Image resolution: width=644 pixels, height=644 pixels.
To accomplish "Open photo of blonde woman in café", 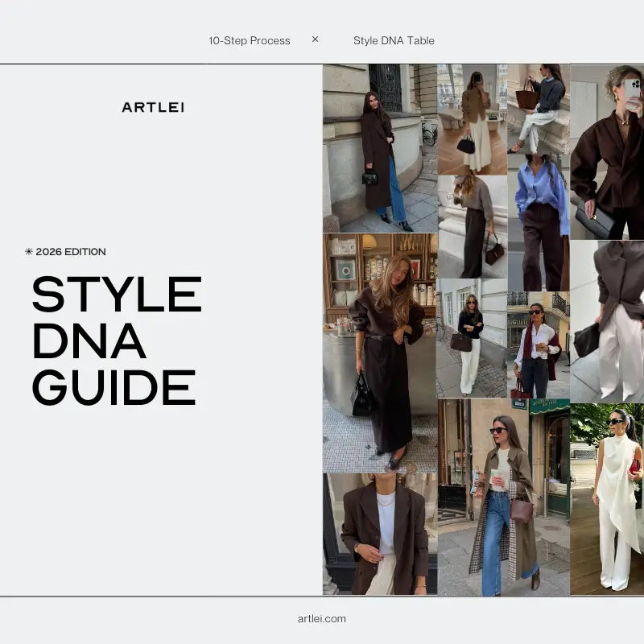I will [379, 353].
